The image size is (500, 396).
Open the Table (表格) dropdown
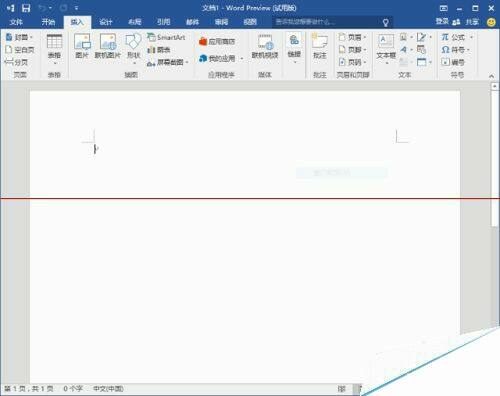pos(54,48)
